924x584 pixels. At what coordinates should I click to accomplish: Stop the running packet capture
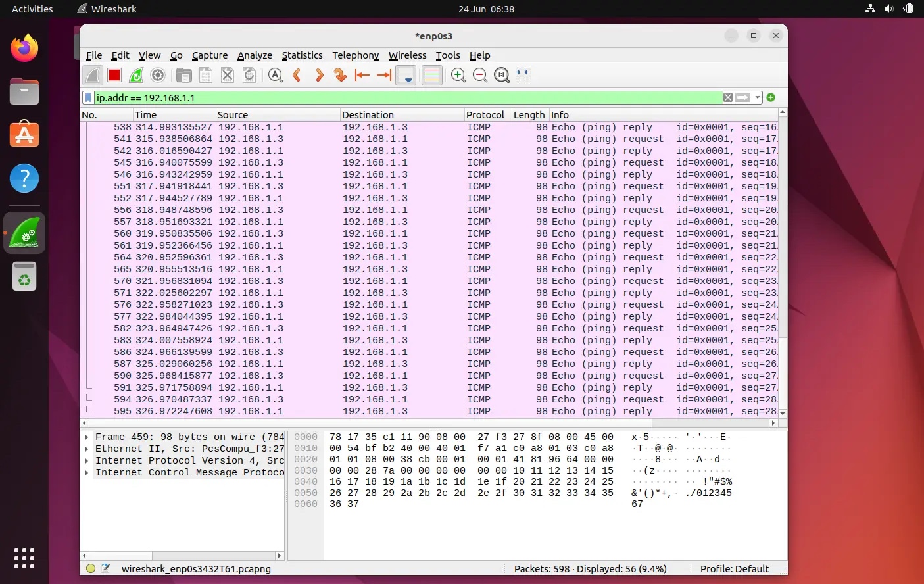(113, 75)
